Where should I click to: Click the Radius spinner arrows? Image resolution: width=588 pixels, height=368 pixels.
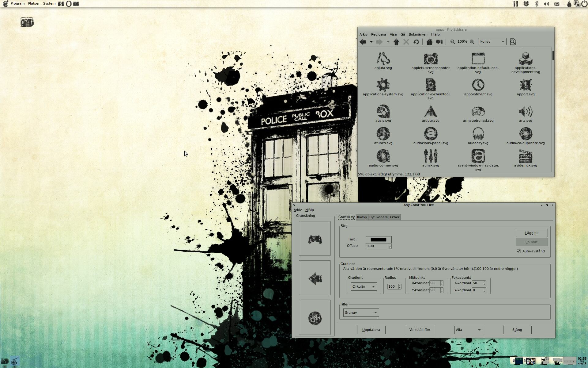pos(400,286)
